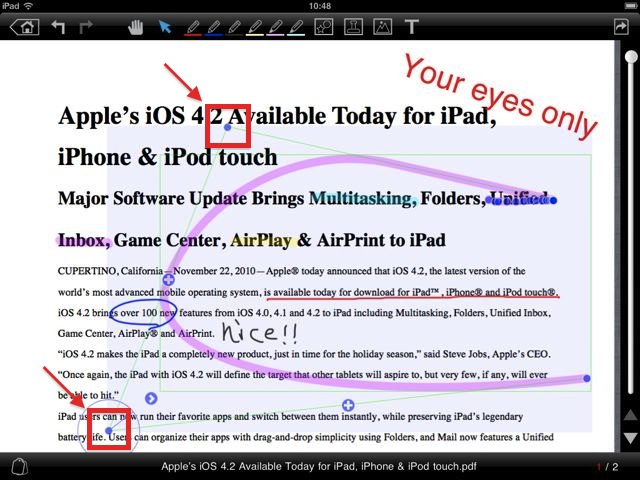Go to next page with down triangle
640x480 pixels.
(630, 438)
